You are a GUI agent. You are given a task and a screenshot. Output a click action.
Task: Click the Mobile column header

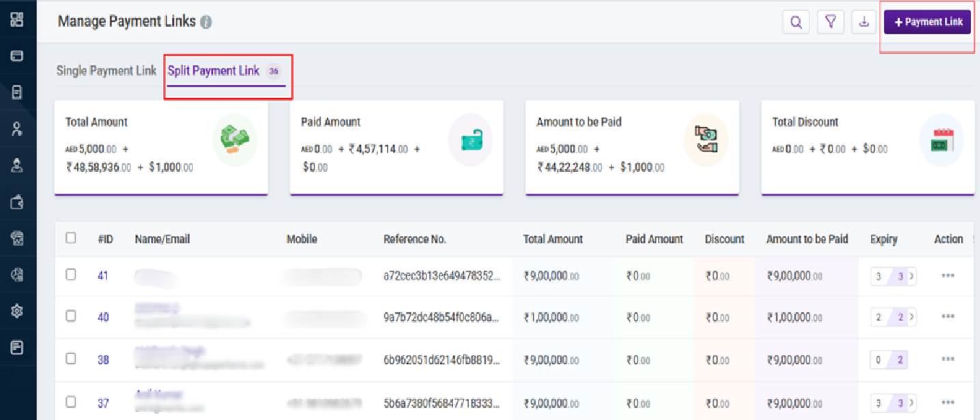click(x=302, y=239)
